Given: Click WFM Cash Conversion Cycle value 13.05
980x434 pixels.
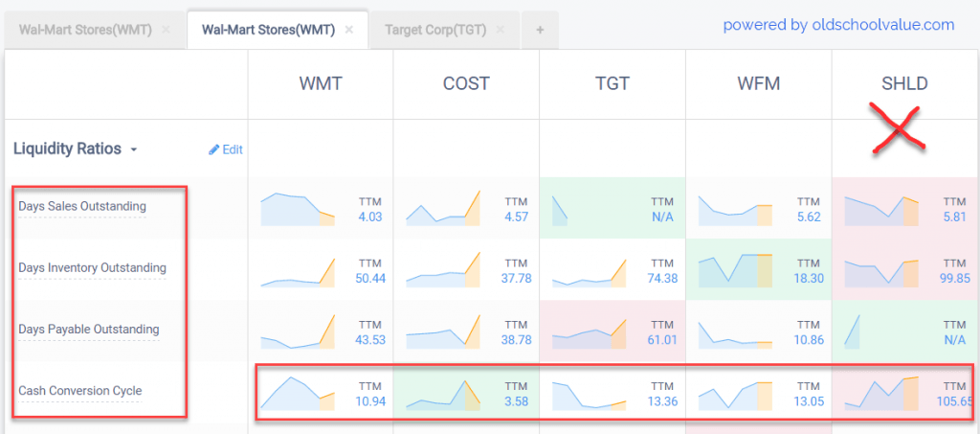Looking at the screenshot, I should [x=809, y=400].
